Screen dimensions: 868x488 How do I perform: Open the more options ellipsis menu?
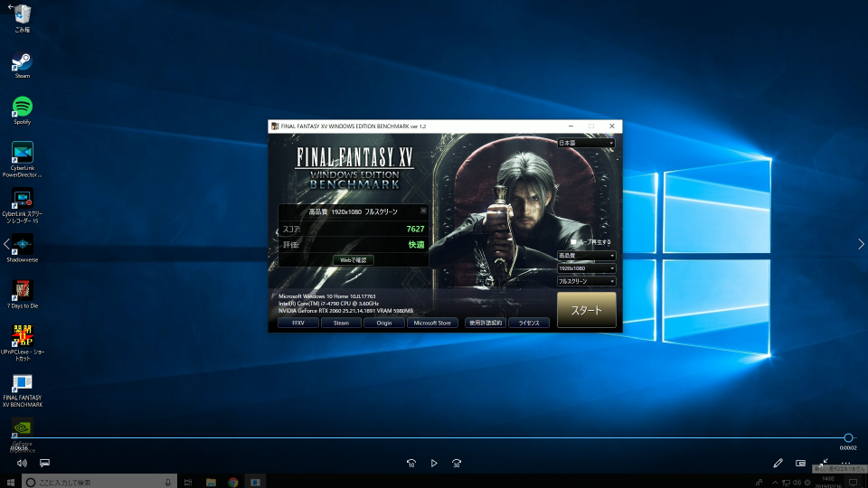pos(846,462)
